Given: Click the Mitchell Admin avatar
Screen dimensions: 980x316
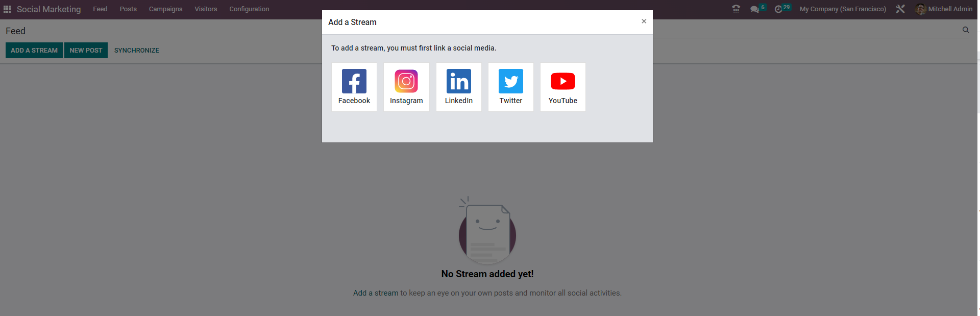Looking at the screenshot, I should click(920, 9).
